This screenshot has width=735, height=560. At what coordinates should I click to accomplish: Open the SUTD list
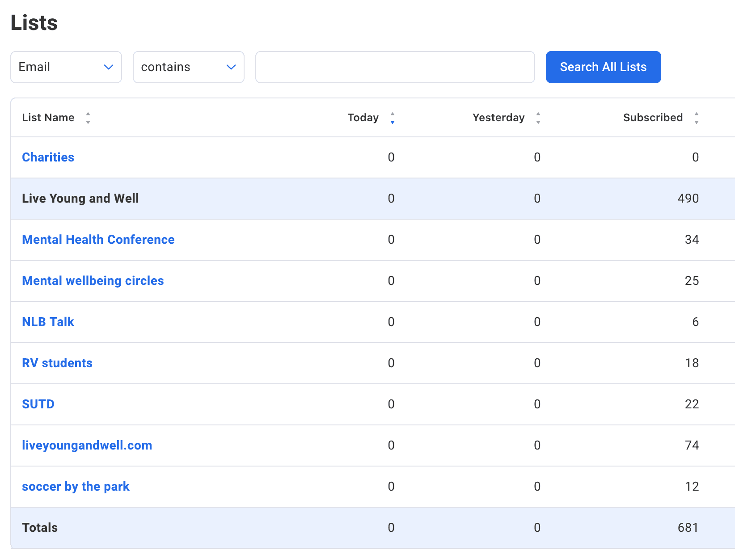(38, 404)
